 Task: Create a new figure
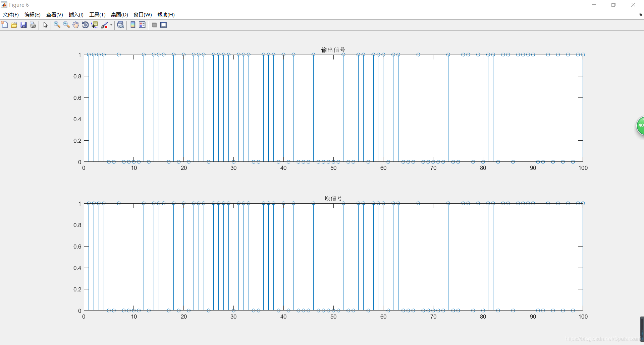(x=5, y=25)
